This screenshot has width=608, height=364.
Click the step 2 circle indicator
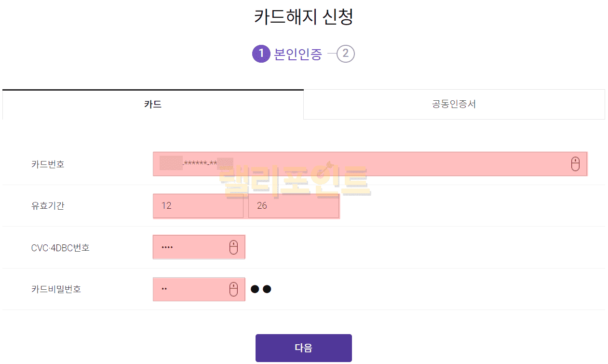[346, 54]
